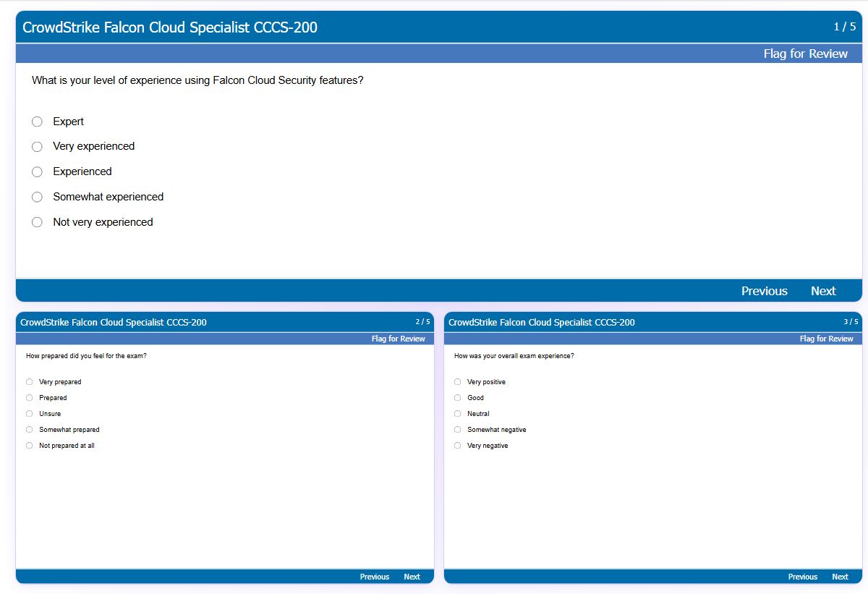
Task: Click the exam title in the 2 / 5 panel
Action: (x=114, y=323)
